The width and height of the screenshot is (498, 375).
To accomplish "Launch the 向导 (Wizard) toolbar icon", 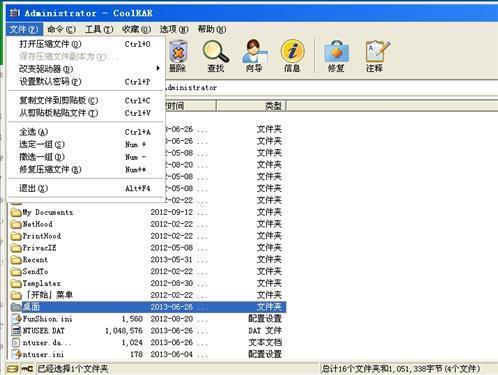I will [254, 56].
